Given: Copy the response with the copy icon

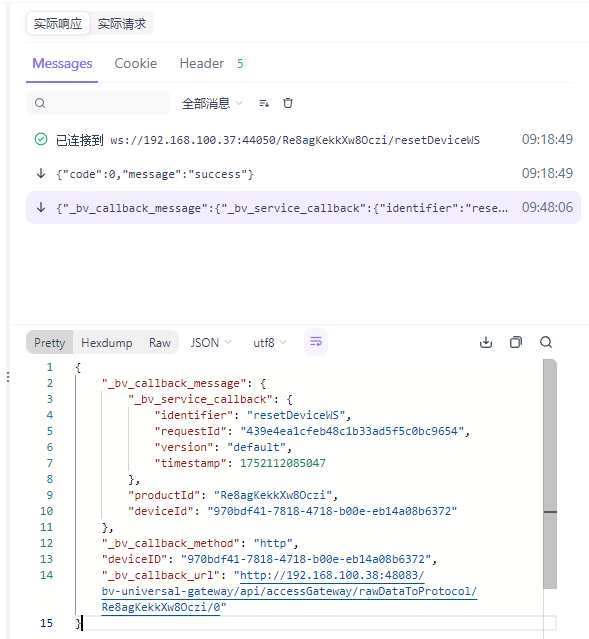Looking at the screenshot, I should click(x=516, y=342).
